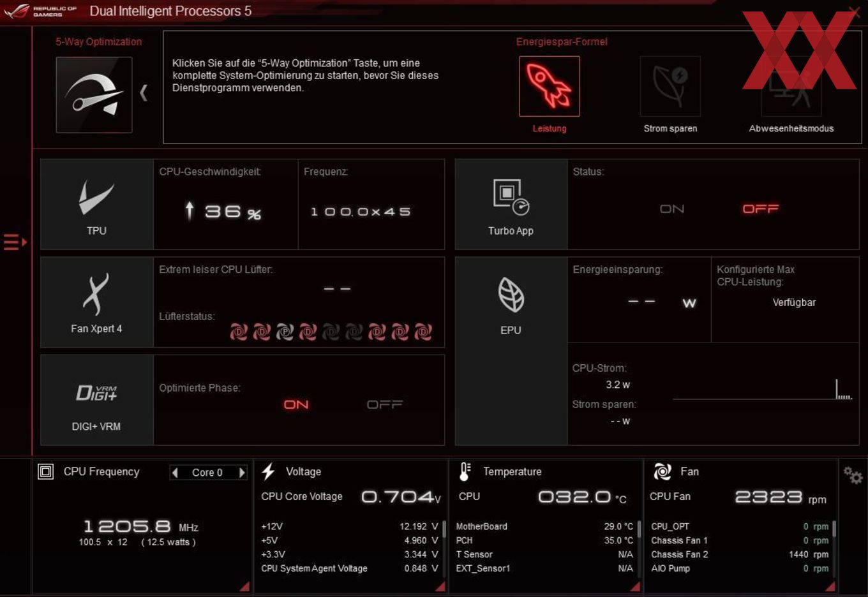Click the CPU-Strom history graph
This screenshot has width=868, height=597.
pyautogui.click(x=763, y=389)
